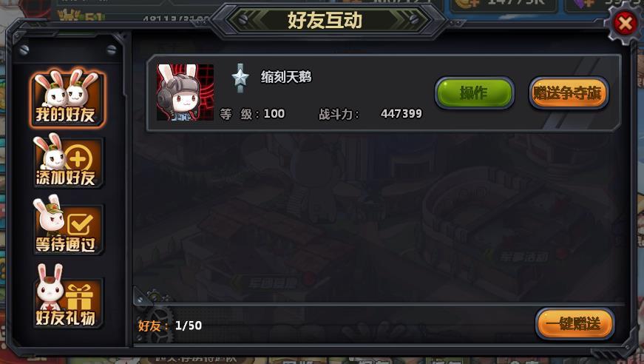Click the 等级 100 level label
The width and height of the screenshot is (644, 364).
coord(252,114)
